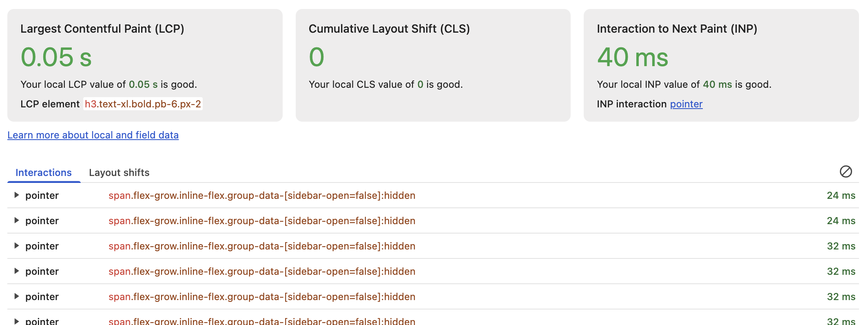
Task: Click the span selector in first interaction row
Action: (x=262, y=196)
